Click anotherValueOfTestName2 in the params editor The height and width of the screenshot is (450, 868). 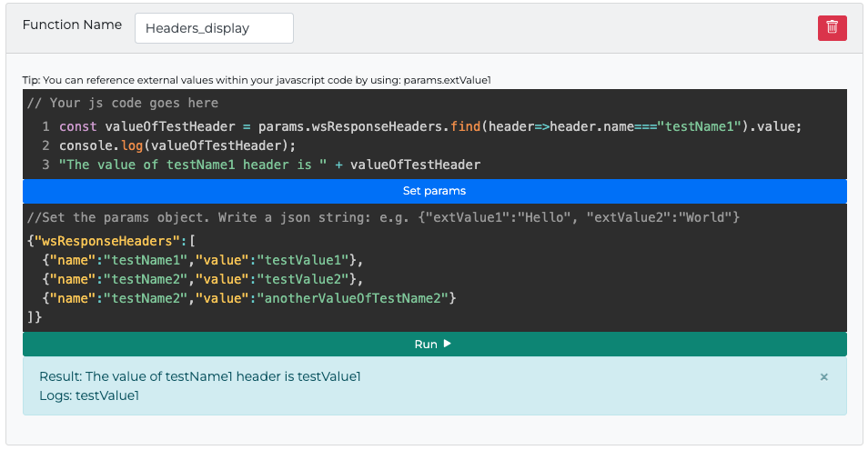click(353, 298)
